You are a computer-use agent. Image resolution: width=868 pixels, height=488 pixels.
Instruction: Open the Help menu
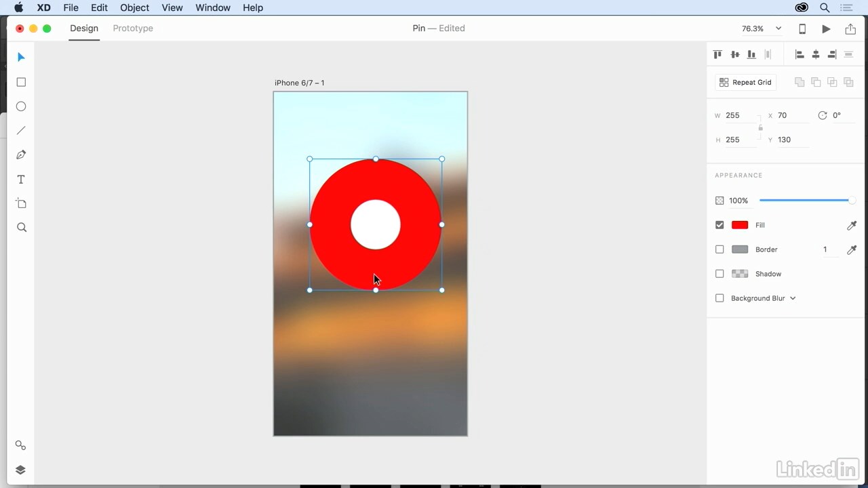[252, 7]
